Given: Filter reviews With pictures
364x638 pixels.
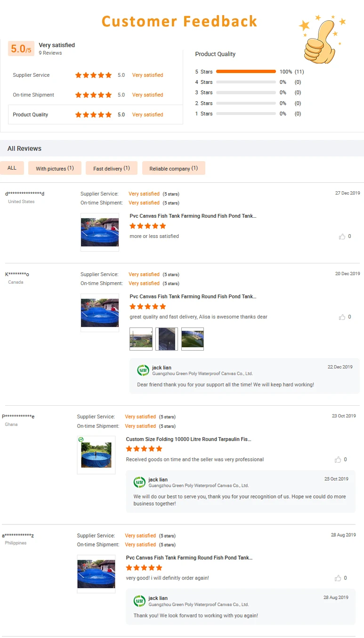Looking at the screenshot, I should [55, 168].
